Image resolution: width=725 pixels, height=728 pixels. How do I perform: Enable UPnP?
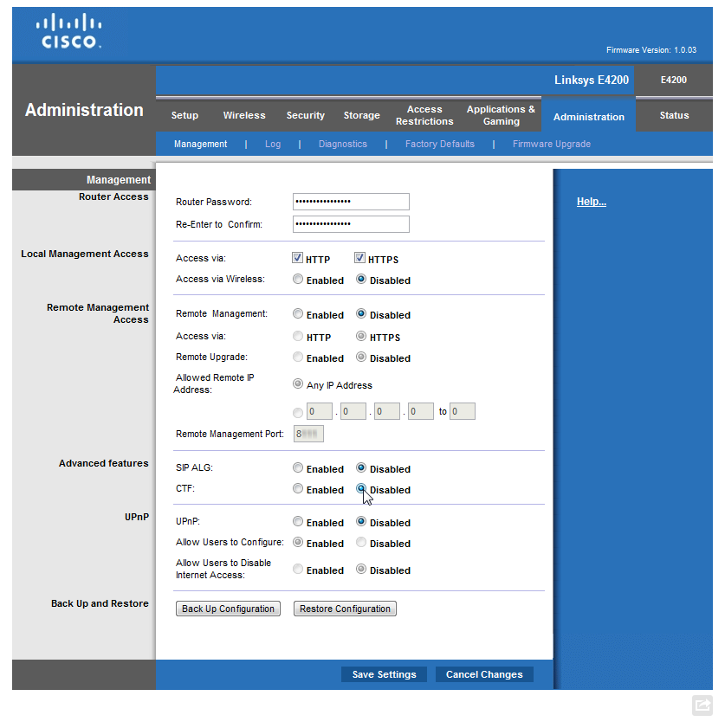[x=298, y=522]
